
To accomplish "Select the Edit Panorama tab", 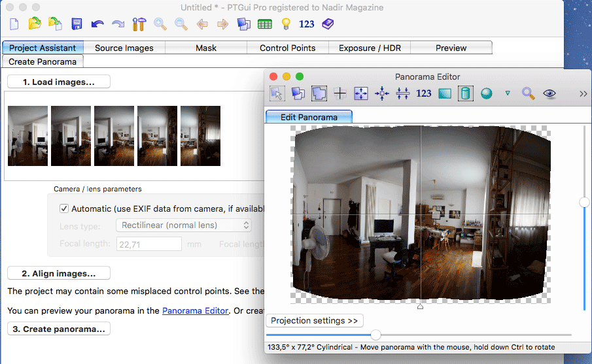I will click(x=309, y=117).
